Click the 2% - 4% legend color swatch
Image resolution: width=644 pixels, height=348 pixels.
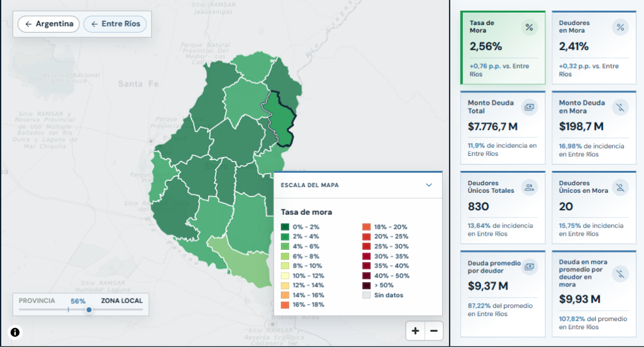(x=285, y=236)
